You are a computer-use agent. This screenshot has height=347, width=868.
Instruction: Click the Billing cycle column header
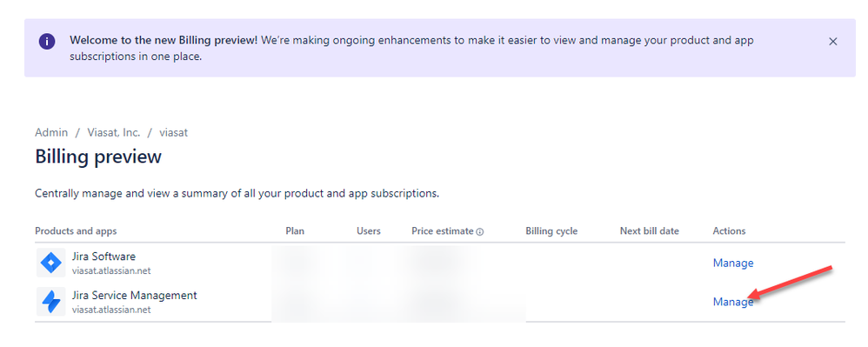(551, 231)
